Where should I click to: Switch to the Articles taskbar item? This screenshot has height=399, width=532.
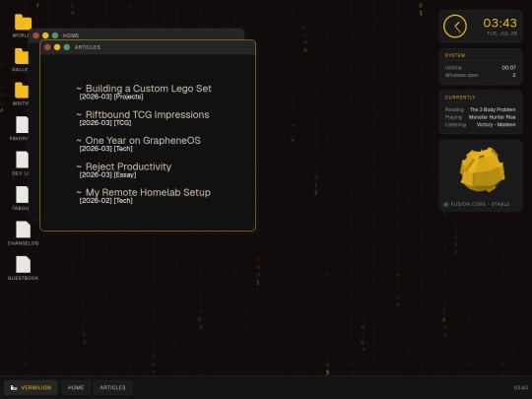click(x=112, y=387)
